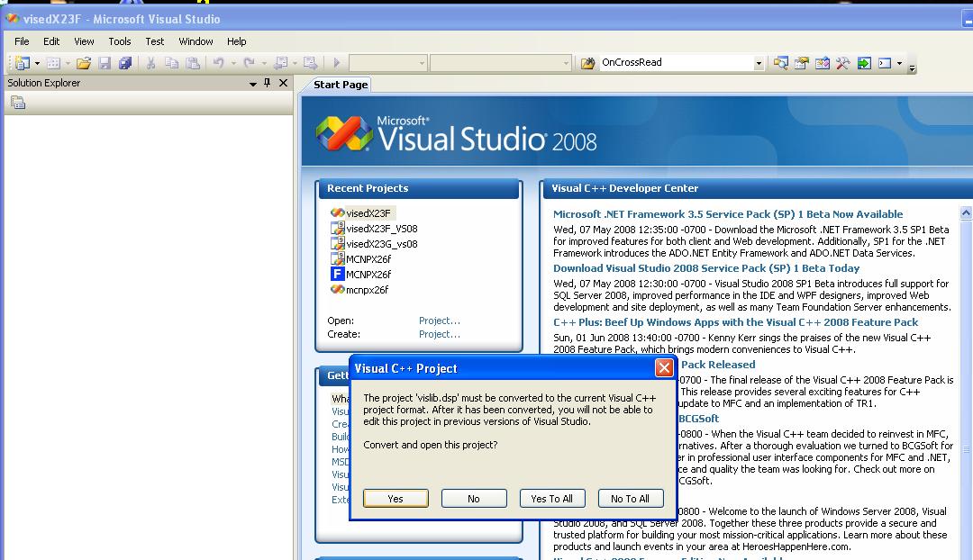Click the Navigate Backward icon
The width and height of the screenshot is (973, 560).
pos(280,63)
